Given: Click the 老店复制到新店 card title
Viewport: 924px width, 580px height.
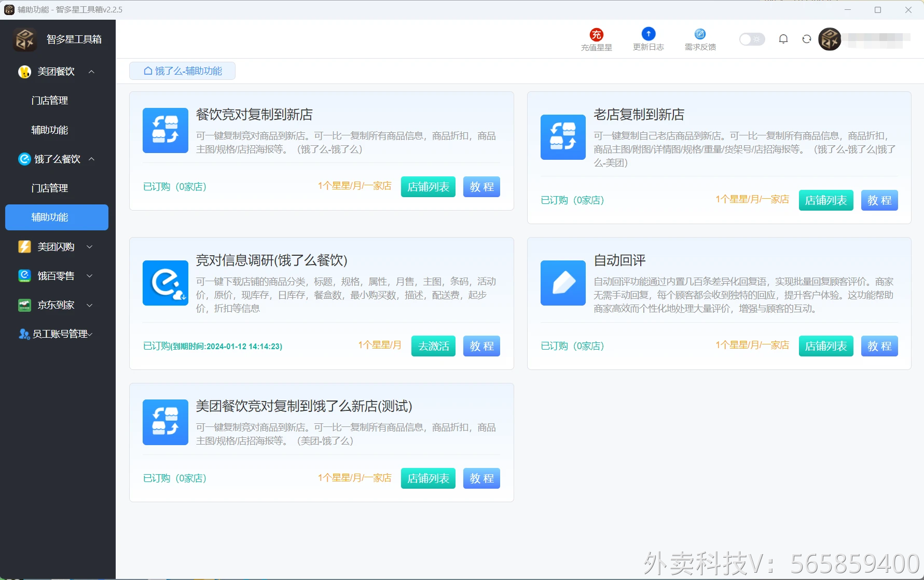Looking at the screenshot, I should pos(639,115).
